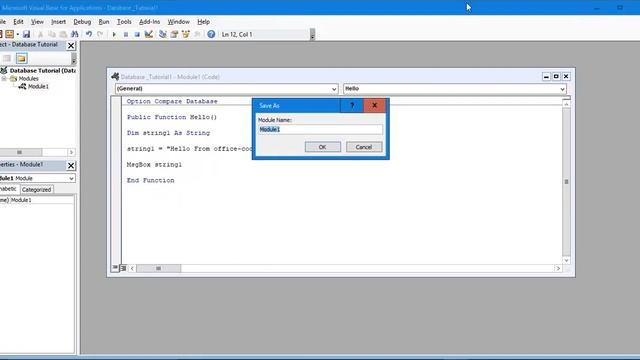The width and height of the screenshot is (640, 360).
Task: Close the Save As dialog
Action: tap(374, 105)
